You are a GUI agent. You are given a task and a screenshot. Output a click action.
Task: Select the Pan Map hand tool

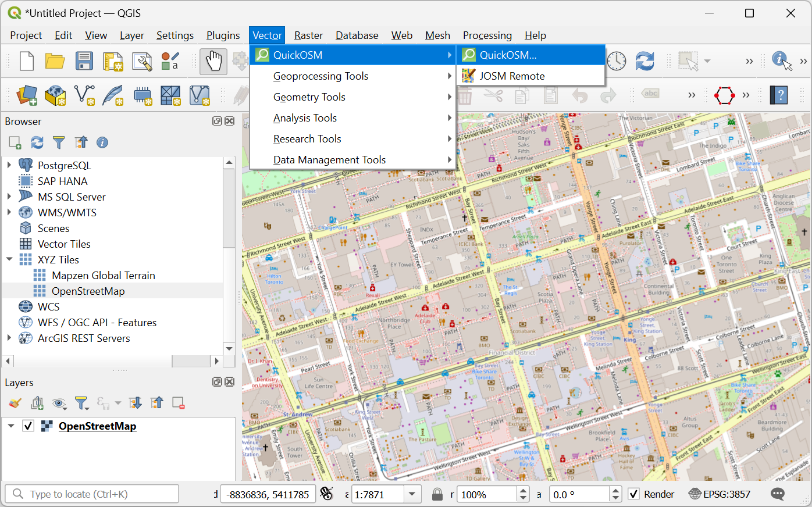(213, 61)
